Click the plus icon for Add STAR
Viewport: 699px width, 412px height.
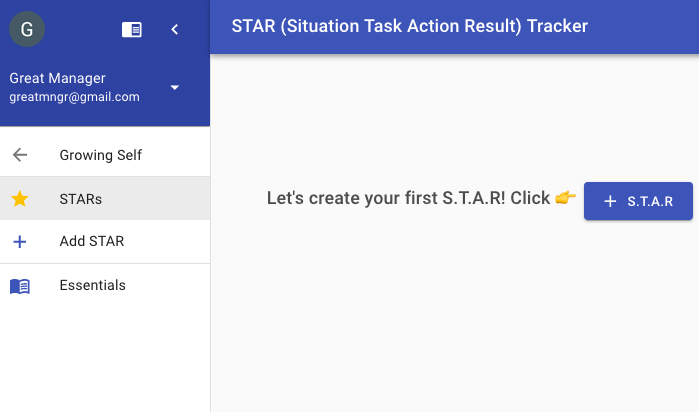click(20, 242)
